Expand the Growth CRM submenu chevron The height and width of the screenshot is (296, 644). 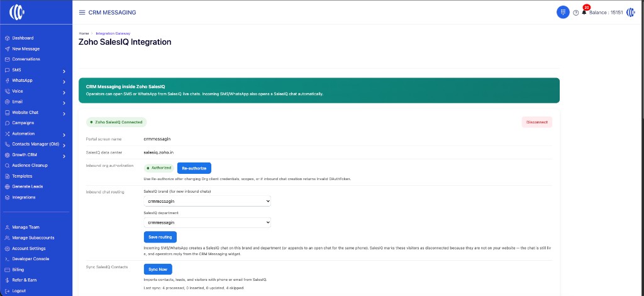(64, 156)
